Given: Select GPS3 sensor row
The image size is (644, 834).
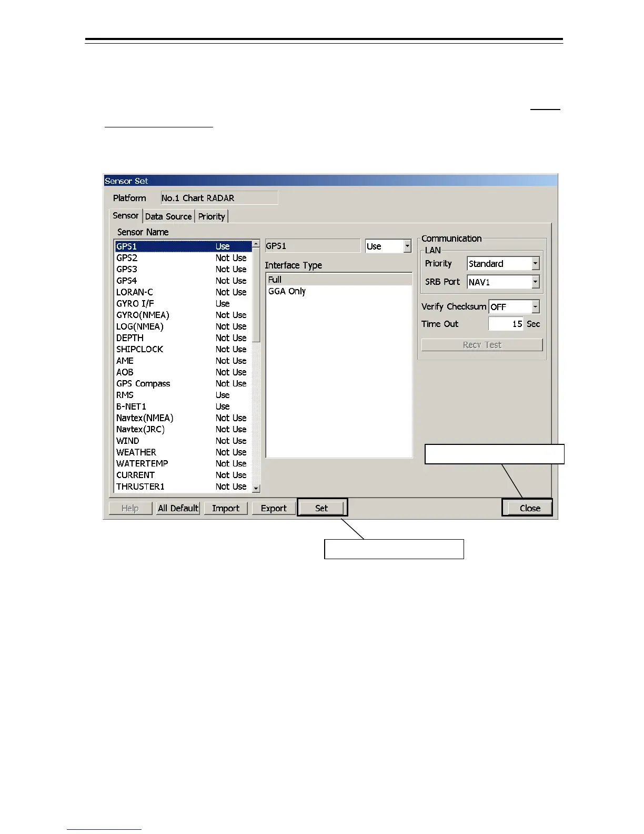Looking at the screenshot, I should tap(183, 269).
